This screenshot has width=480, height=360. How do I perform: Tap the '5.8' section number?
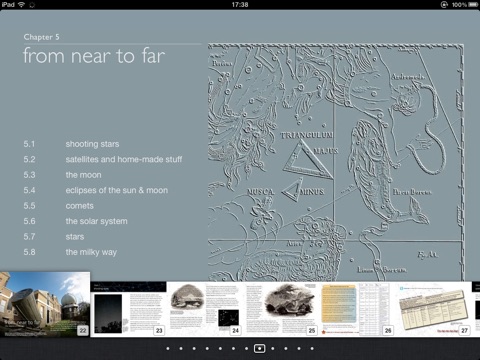29,252
